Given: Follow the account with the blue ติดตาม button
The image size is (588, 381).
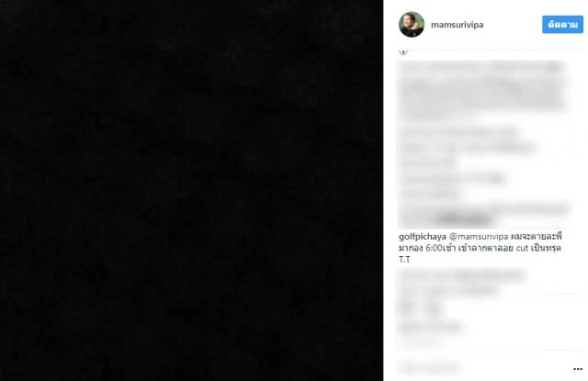Looking at the screenshot, I should (562, 25).
